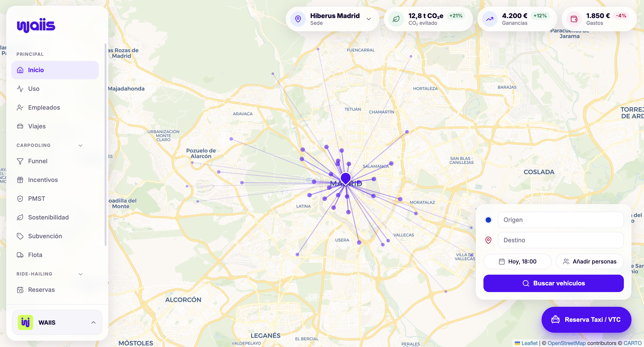Image resolution: width=644 pixels, height=347 pixels.
Task: Click the 4.200 € earnings value
Action: click(x=515, y=16)
